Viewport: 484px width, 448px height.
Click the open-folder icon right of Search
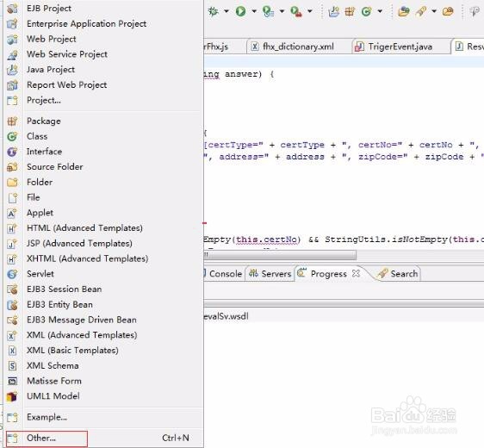click(x=448, y=11)
